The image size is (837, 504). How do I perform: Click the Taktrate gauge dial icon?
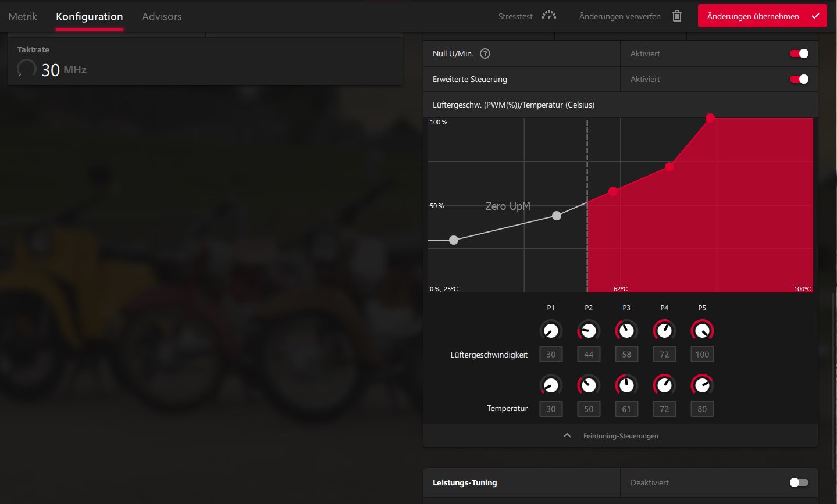tap(26, 69)
